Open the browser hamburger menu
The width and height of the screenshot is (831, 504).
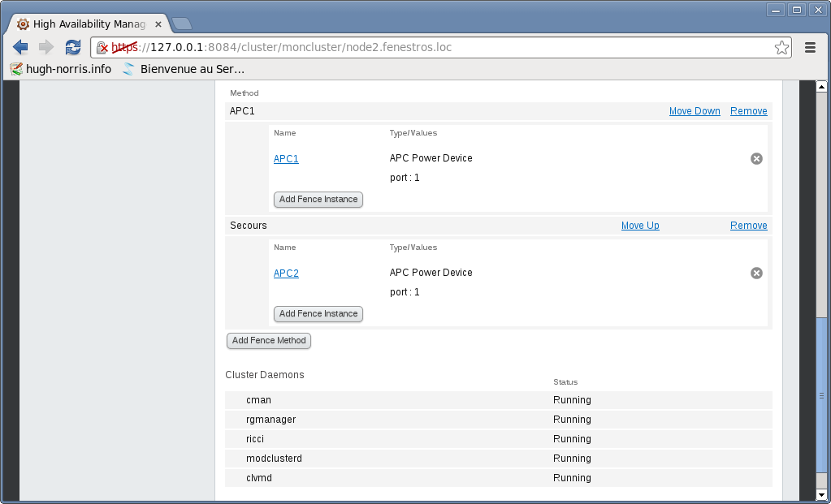[x=810, y=48]
